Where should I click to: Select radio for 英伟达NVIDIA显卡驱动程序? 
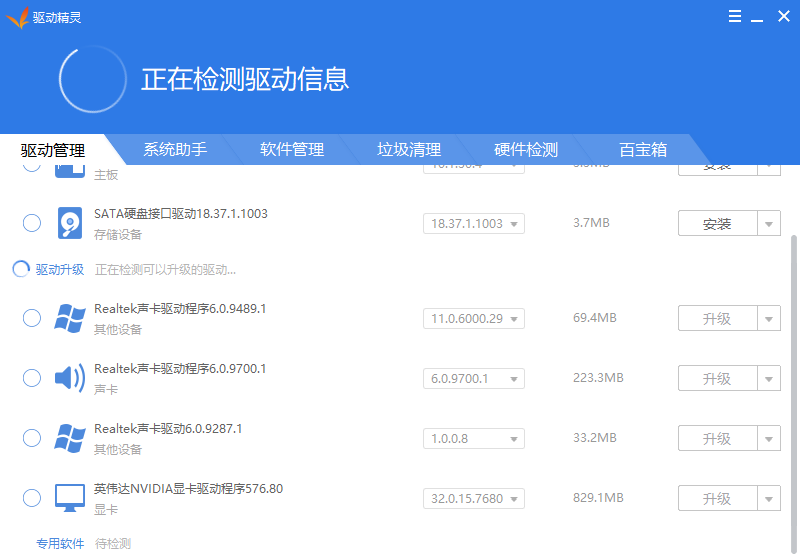(32, 498)
